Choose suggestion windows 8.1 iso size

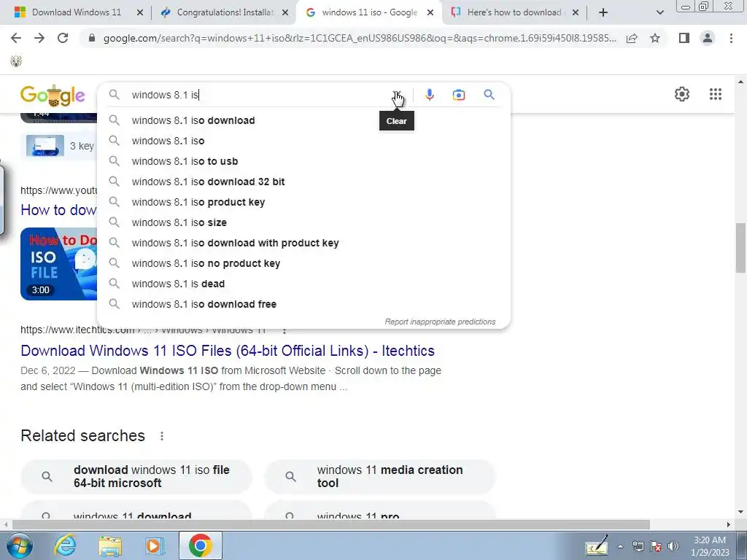coord(303,223)
